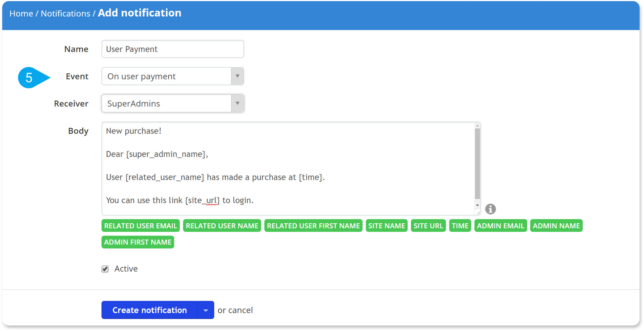The image size is (644, 331).
Task: Insert the Site URL tag
Action: pos(428,226)
